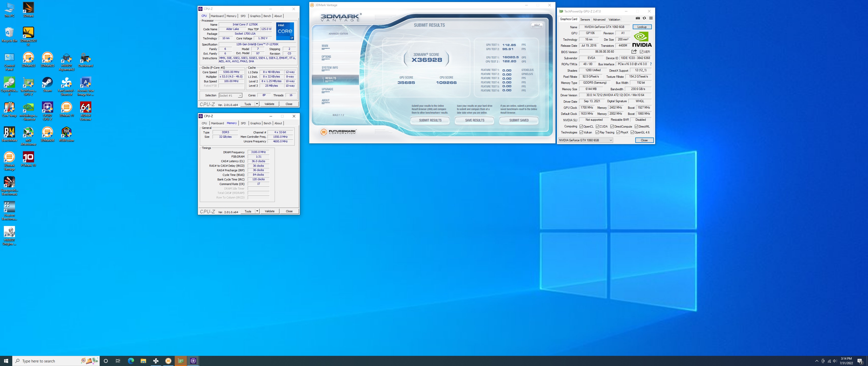Open Core Temp desktop icon

[9, 110]
